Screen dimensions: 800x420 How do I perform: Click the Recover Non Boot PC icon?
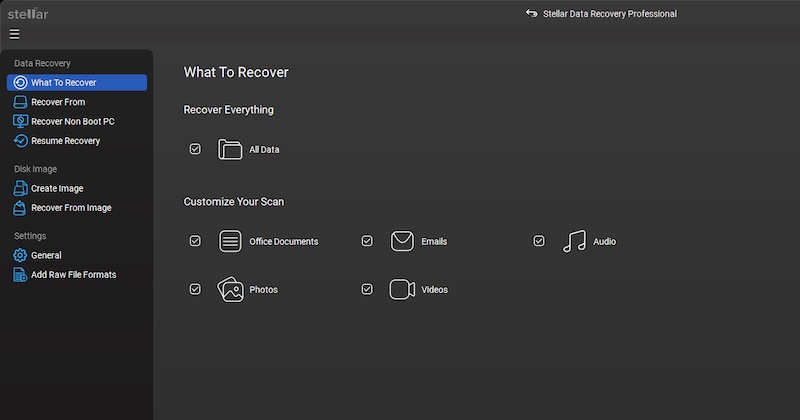pos(20,121)
